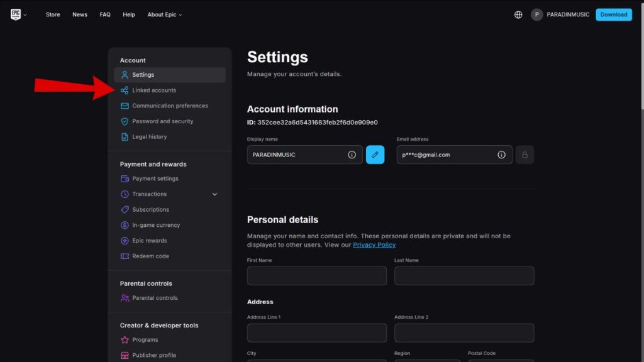The height and width of the screenshot is (362, 644).
Task: Expand the dropdown arrow beside Epic logo
Action: click(x=26, y=15)
